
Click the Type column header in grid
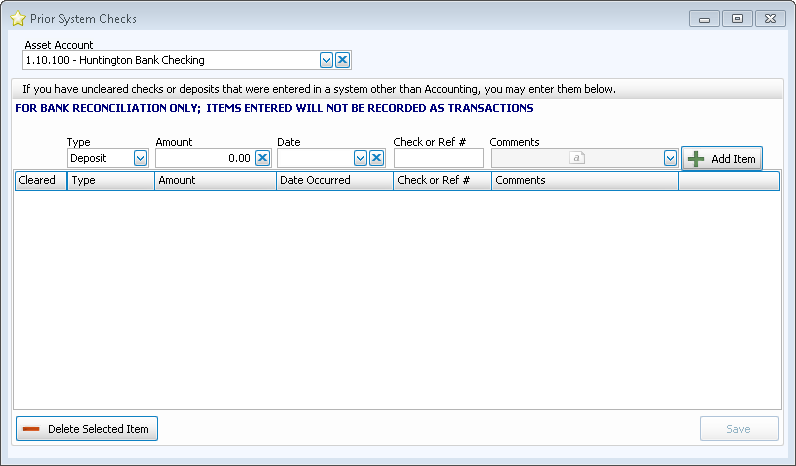110,181
